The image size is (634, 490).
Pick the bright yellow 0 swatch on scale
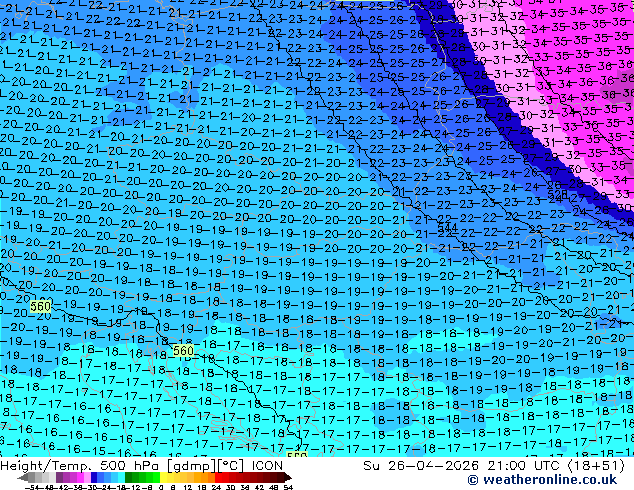(163, 478)
